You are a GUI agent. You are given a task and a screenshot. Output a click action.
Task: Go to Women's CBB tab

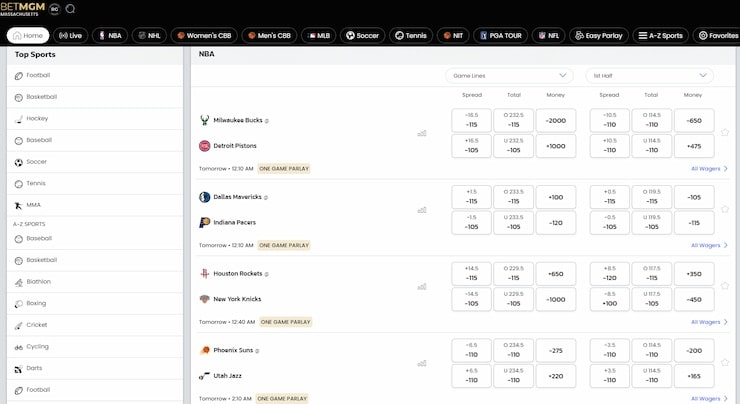pyautogui.click(x=204, y=35)
